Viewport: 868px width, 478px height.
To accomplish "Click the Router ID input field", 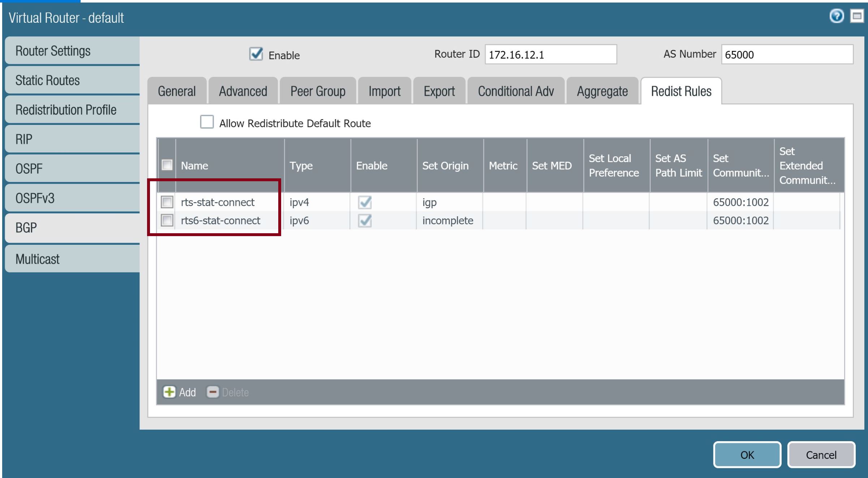I will (550, 55).
